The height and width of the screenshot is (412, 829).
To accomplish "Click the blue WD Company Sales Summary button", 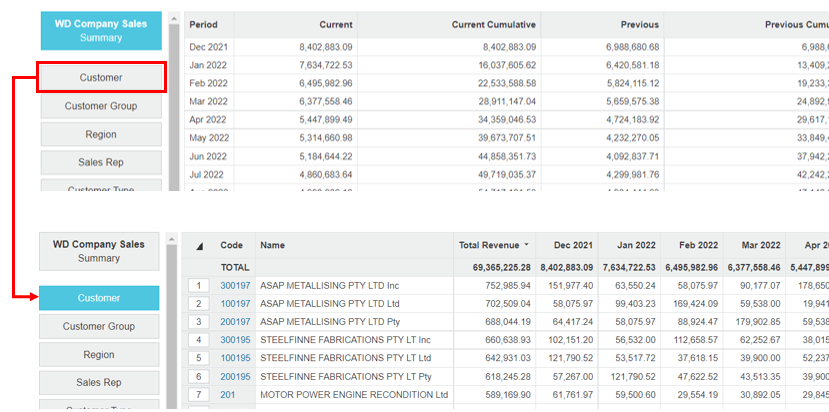I will pos(100,30).
